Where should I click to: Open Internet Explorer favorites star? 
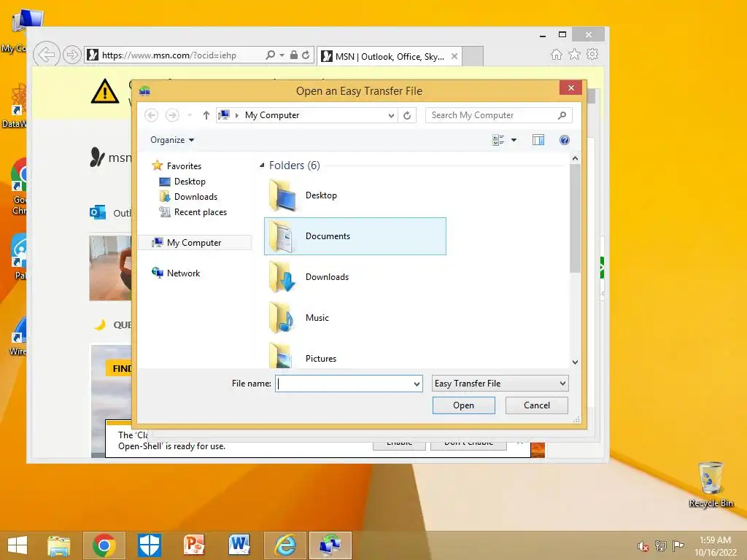575,54
